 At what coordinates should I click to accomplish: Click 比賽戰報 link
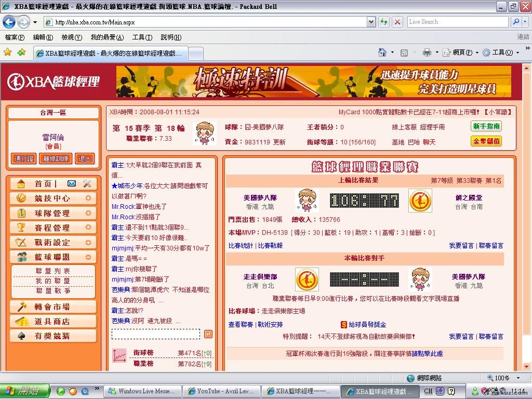[270, 246]
